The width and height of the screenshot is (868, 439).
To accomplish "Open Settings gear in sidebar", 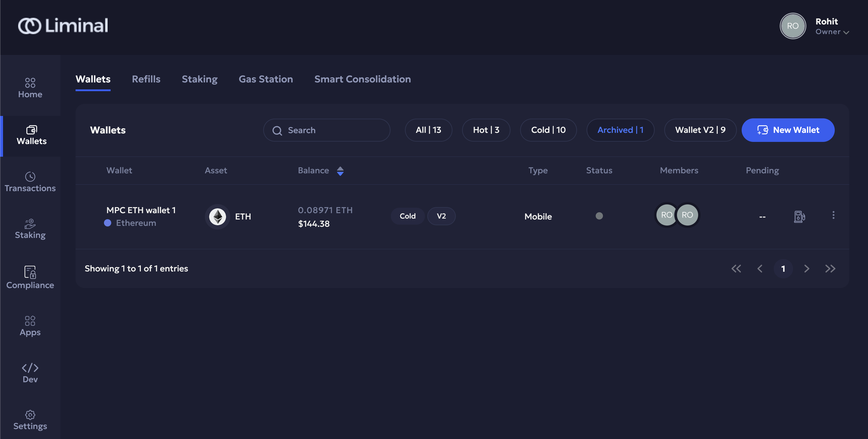I will (30, 420).
